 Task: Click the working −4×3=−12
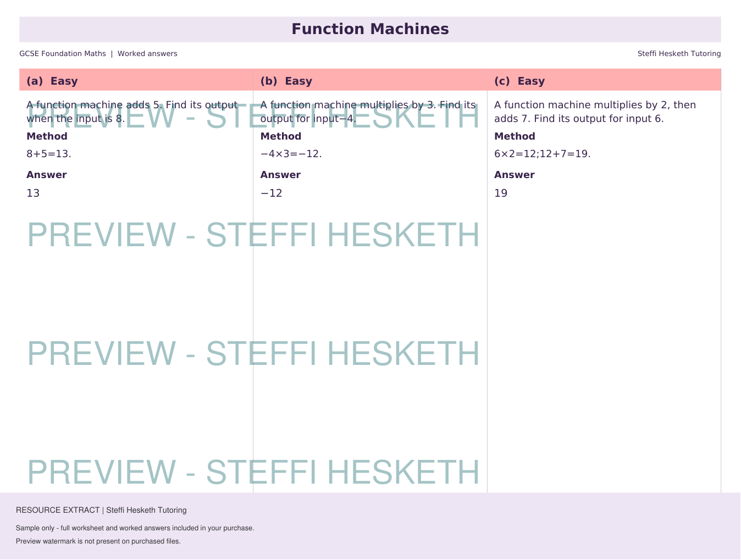pos(291,154)
